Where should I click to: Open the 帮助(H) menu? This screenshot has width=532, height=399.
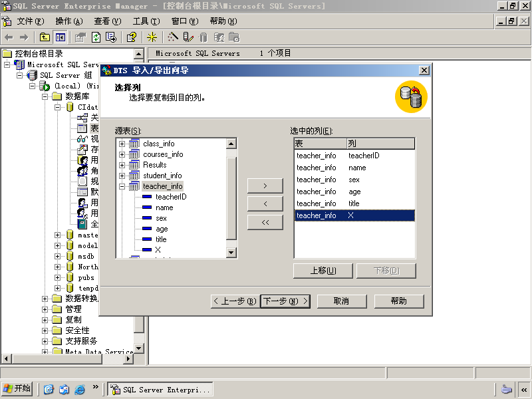[x=223, y=21]
